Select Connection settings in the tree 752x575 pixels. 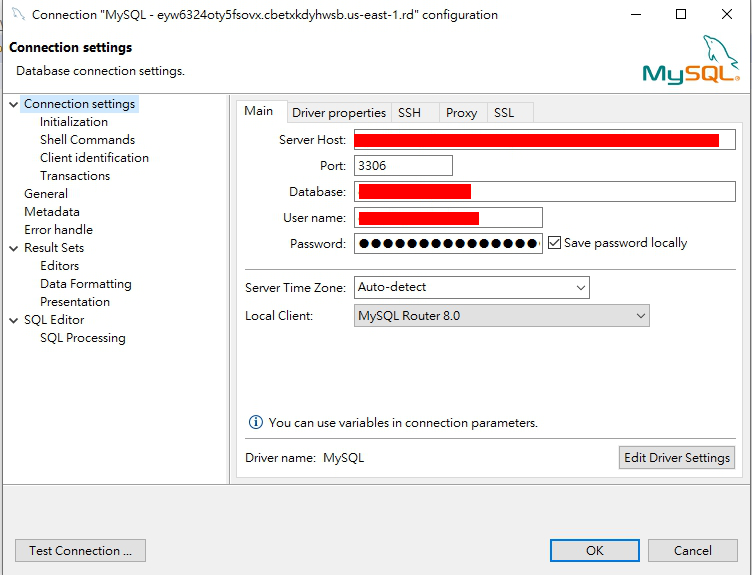[80, 104]
